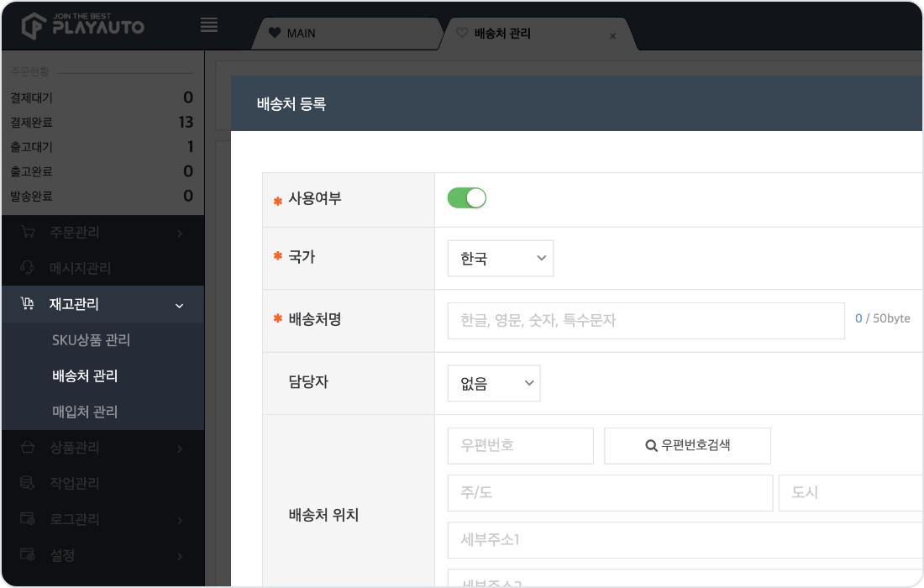Open 매입처 관리 submenu item
This screenshot has width=924, height=588.
point(85,412)
